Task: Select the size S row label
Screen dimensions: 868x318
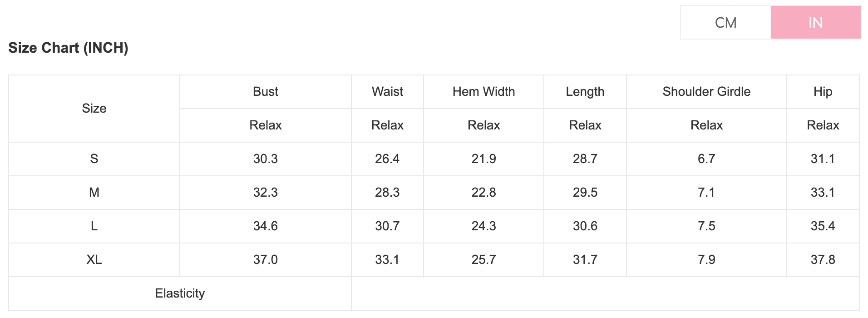Action: pos(94,159)
